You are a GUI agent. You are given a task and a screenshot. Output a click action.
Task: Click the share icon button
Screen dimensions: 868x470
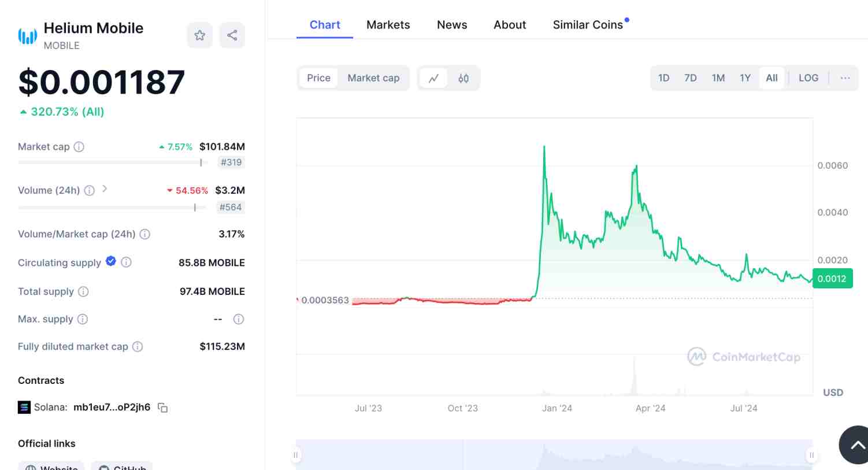[x=232, y=35]
